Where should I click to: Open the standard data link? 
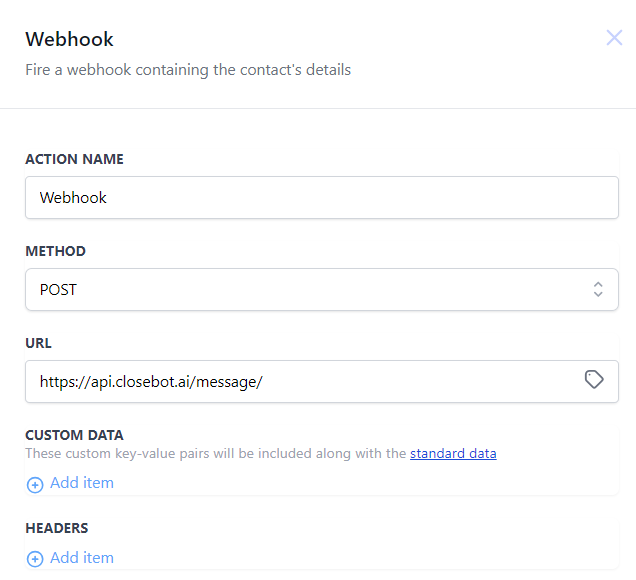coord(453,453)
